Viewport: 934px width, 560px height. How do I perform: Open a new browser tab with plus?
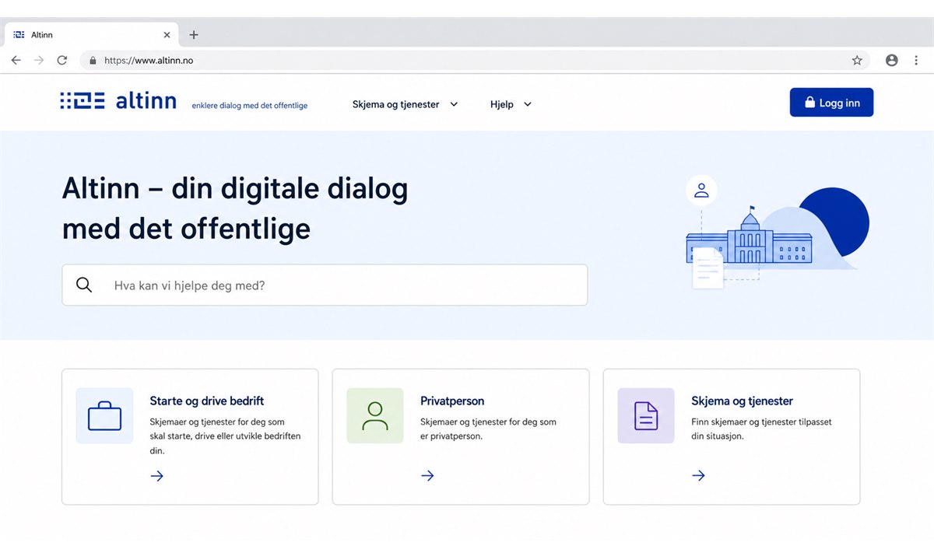[x=194, y=35]
